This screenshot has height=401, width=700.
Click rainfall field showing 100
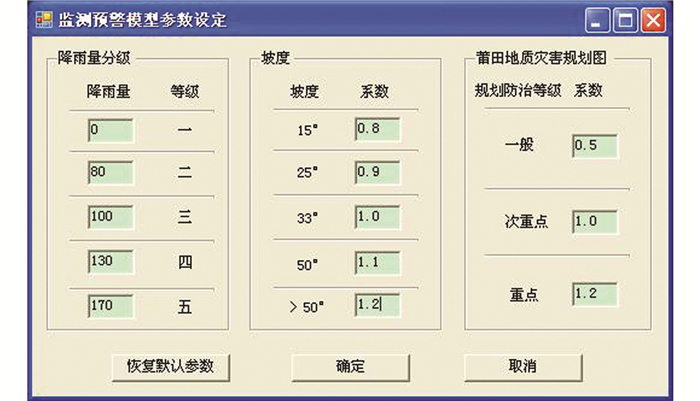(110, 217)
